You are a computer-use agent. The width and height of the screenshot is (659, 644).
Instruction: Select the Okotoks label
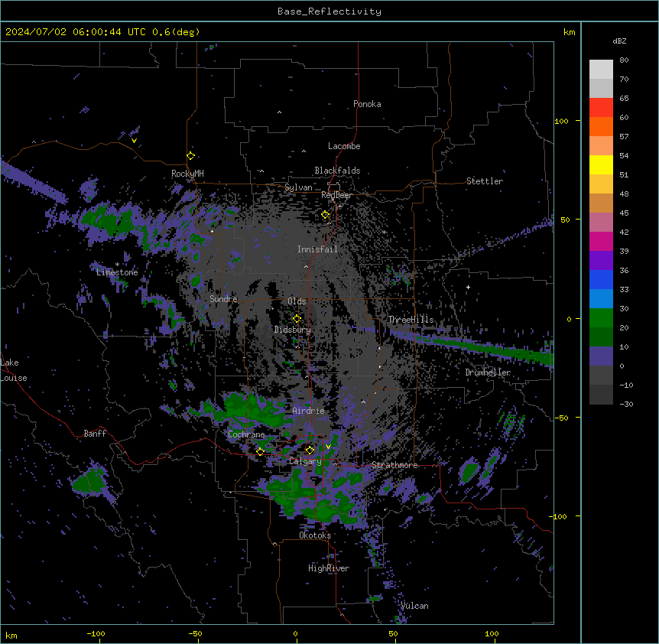click(315, 535)
